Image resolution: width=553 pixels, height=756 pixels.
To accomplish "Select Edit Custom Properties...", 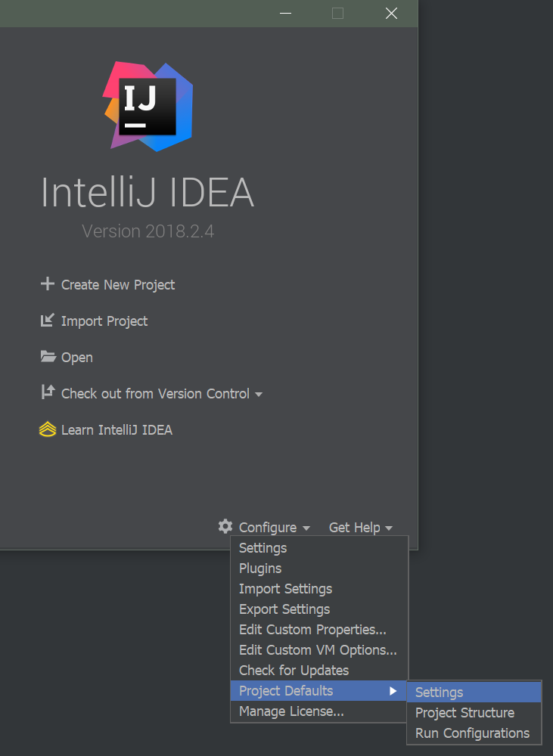I will click(x=319, y=630).
